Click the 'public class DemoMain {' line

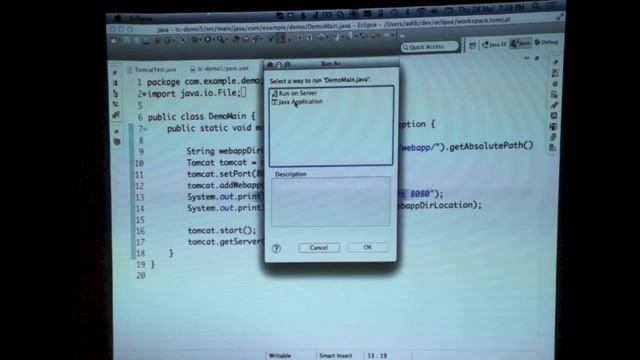click(x=201, y=117)
